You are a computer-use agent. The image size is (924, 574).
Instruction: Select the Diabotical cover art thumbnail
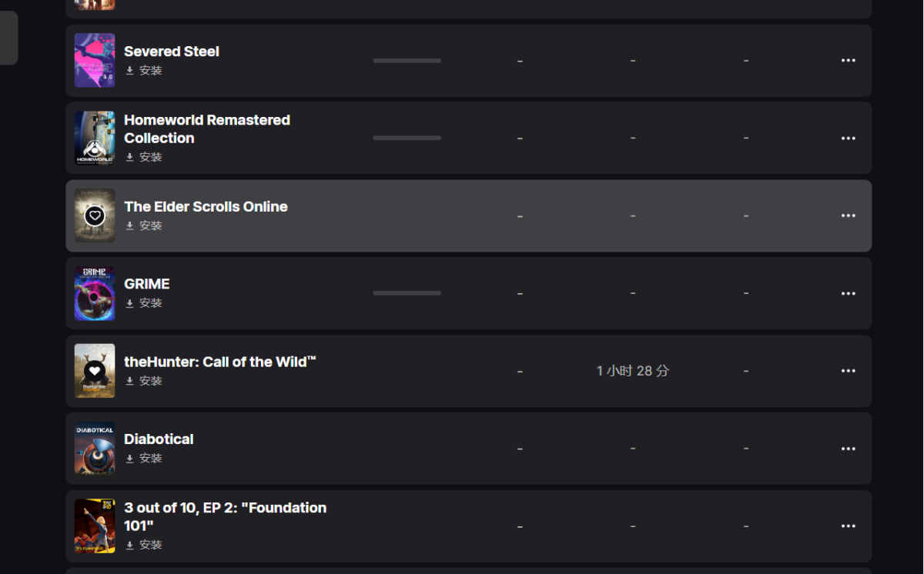tap(95, 448)
